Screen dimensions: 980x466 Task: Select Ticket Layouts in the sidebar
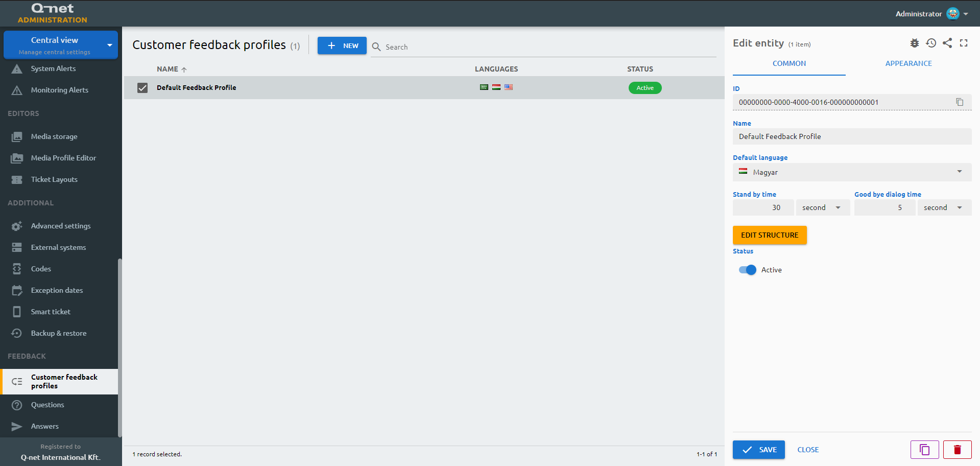54,179
